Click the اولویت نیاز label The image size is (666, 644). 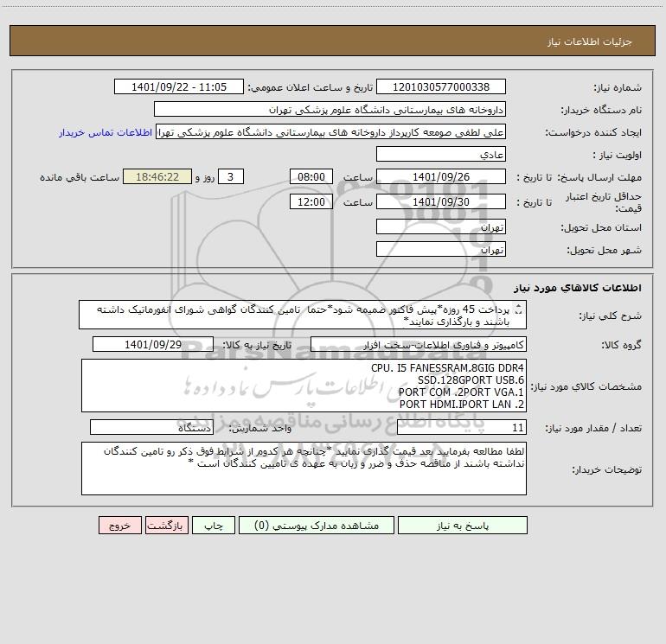(x=618, y=155)
